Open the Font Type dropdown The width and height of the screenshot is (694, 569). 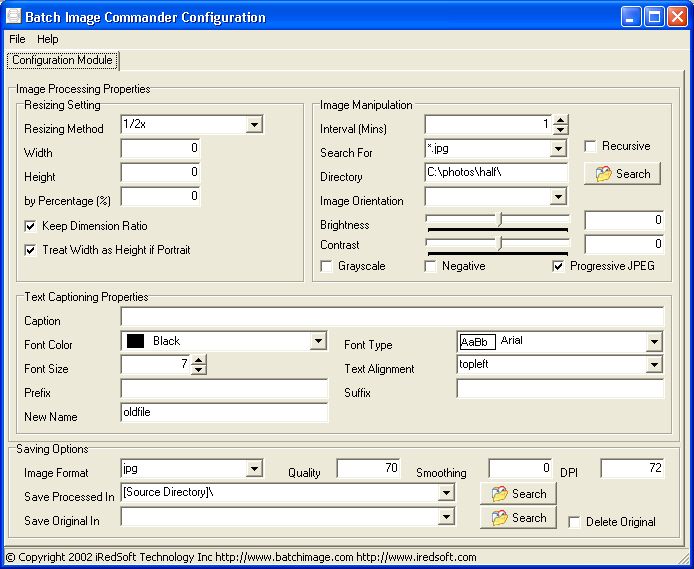[x=654, y=342]
